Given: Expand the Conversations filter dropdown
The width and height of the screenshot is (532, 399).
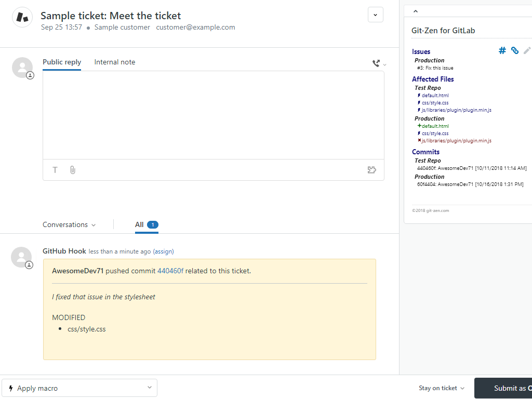Looking at the screenshot, I should click(x=69, y=225).
